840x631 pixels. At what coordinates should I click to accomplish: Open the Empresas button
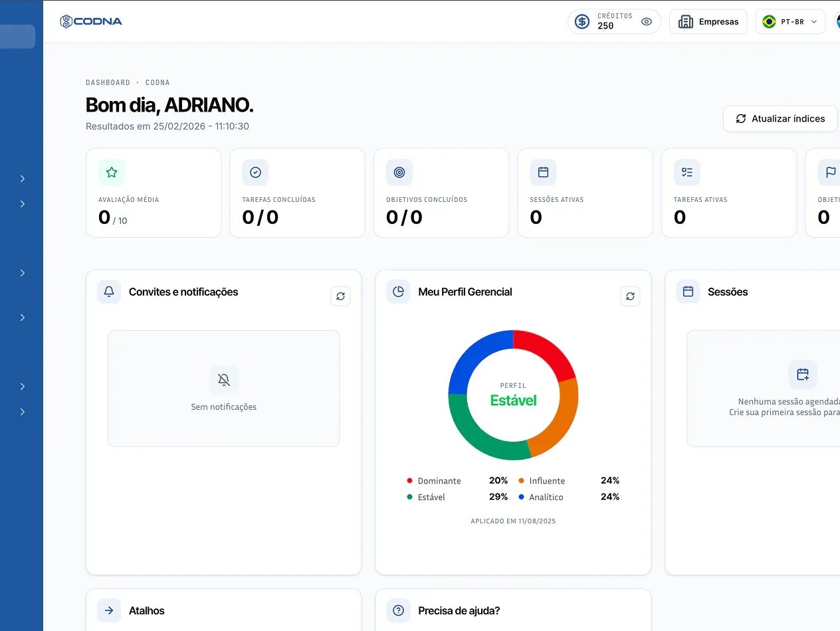(x=708, y=22)
